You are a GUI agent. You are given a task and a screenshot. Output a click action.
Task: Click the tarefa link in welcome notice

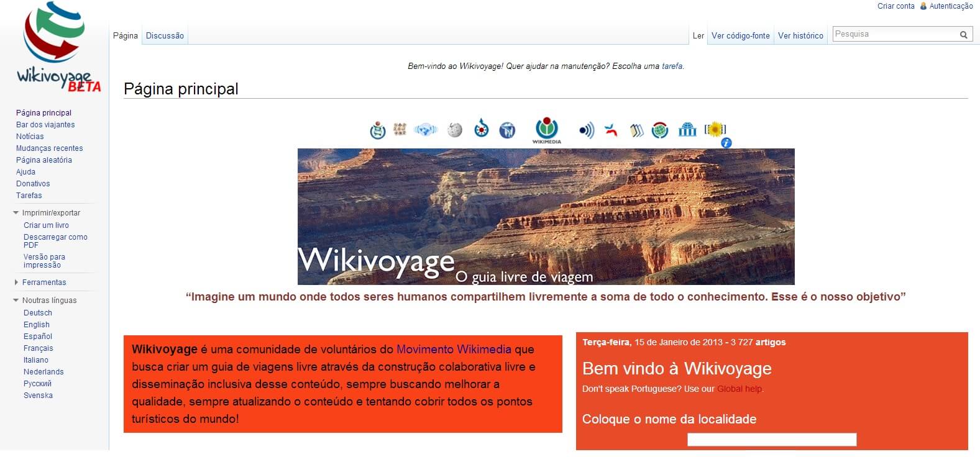(x=672, y=66)
